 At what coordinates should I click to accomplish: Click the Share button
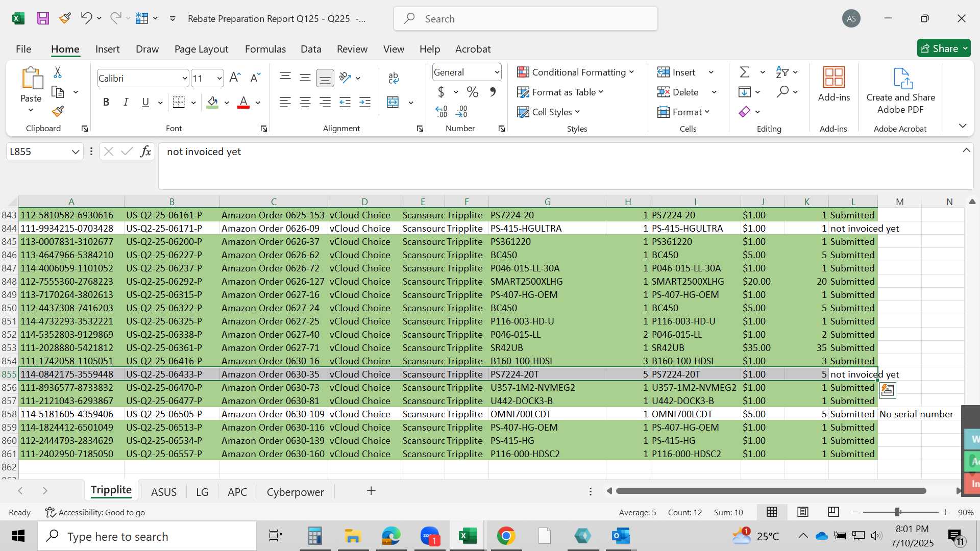point(943,48)
